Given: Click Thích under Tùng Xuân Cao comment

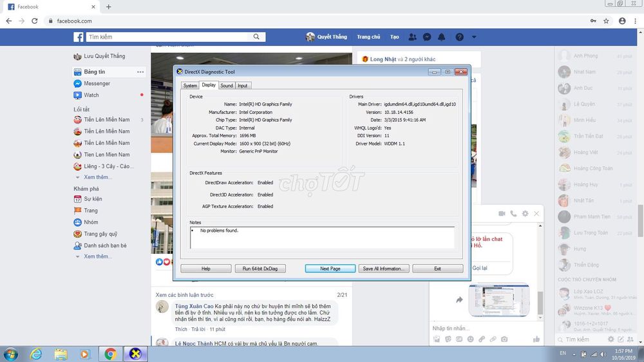Looking at the screenshot, I should point(181,330).
